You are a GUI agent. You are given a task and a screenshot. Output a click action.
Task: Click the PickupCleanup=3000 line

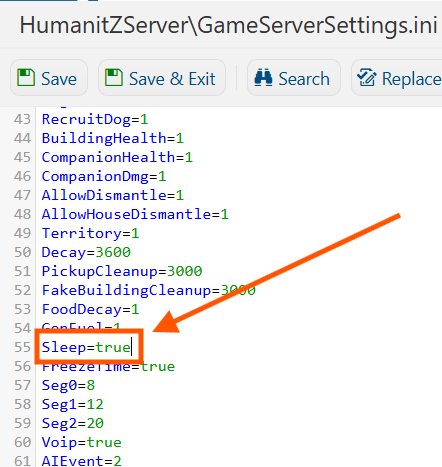122,271
